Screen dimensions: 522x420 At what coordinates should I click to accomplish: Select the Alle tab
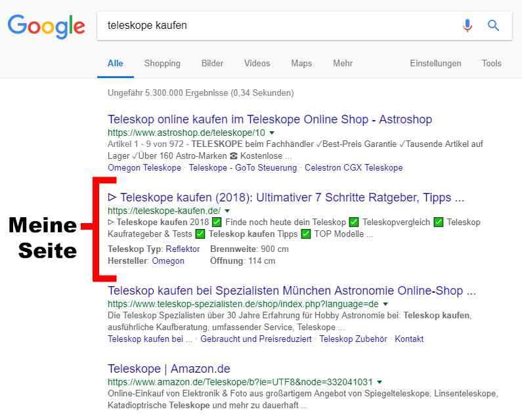[115, 63]
